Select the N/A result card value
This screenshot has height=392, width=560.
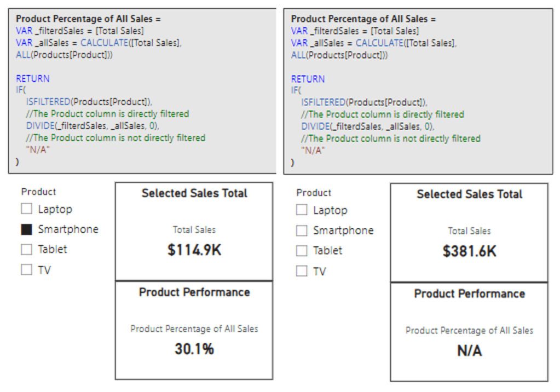click(x=469, y=350)
